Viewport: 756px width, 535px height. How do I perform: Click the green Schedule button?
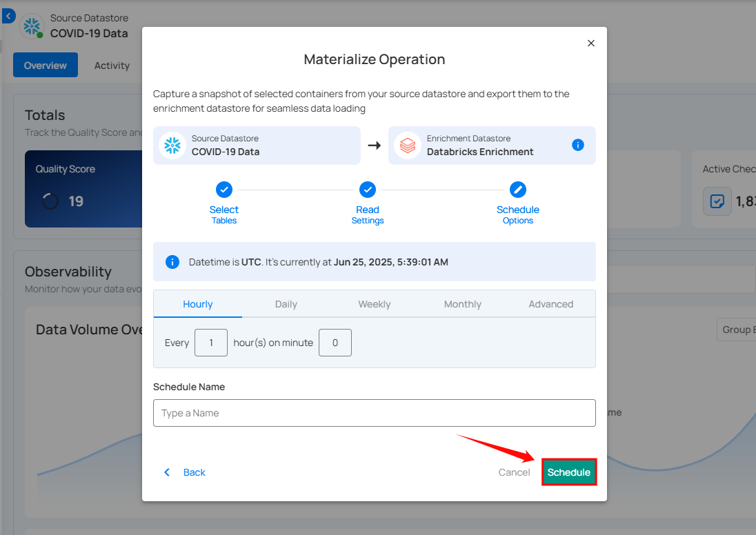569,472
